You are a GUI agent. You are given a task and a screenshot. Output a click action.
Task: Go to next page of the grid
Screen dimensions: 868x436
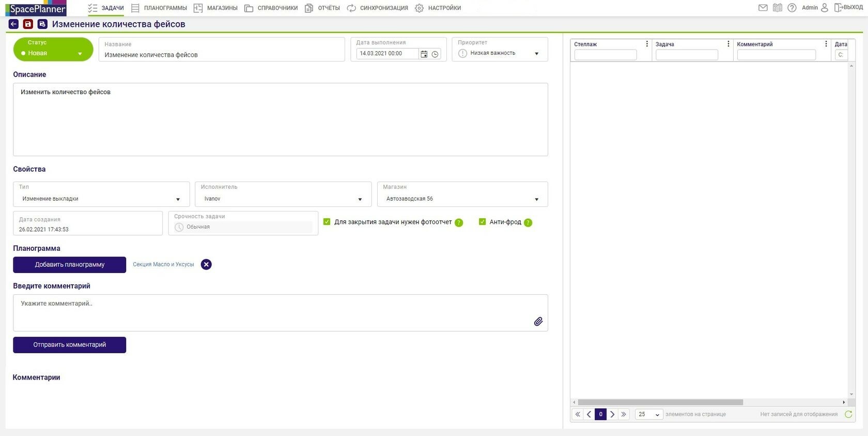pos(612,414)
